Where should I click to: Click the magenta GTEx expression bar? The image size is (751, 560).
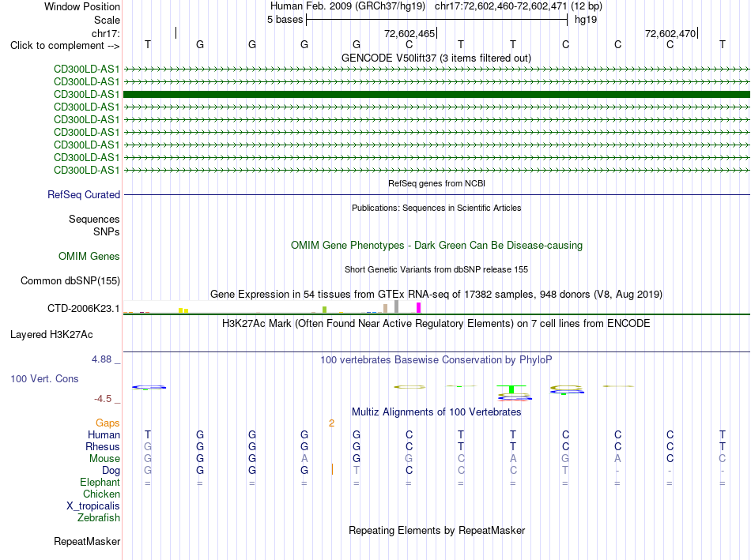coord(419,308)
